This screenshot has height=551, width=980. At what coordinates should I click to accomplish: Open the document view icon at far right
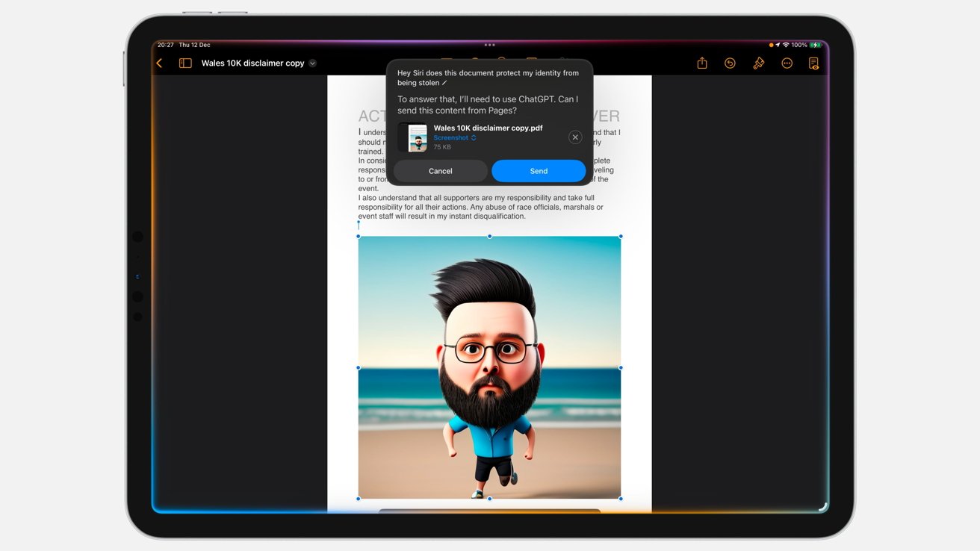point(813,63)
